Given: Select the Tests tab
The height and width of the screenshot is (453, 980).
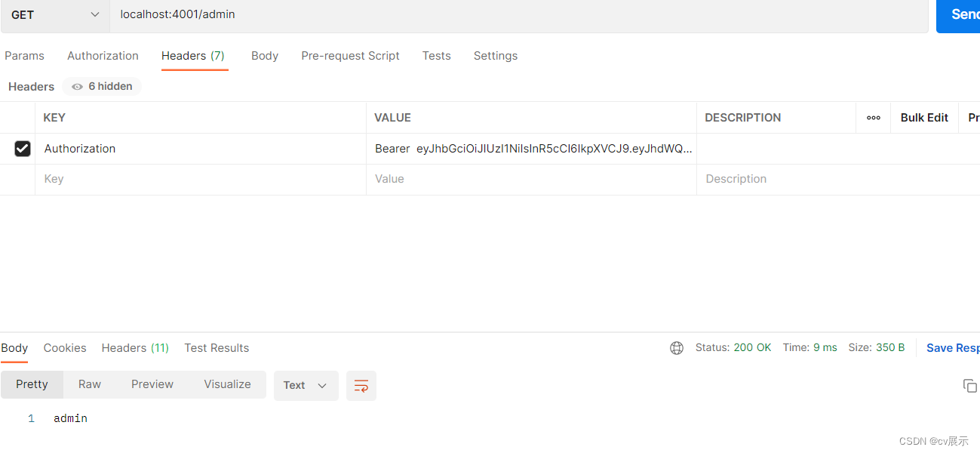Looking at the screenshot, I should [436, 56].
